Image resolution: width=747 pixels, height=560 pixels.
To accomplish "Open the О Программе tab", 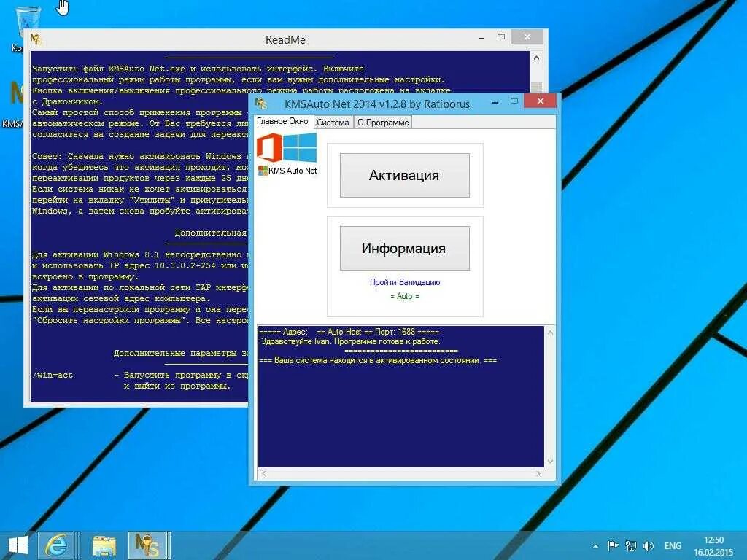I will (x=383, y=122).
